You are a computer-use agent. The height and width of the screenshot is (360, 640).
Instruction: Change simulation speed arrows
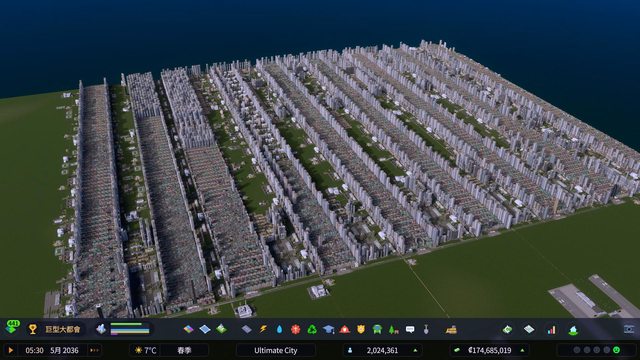pyautogui.click(x=94, y=350)
